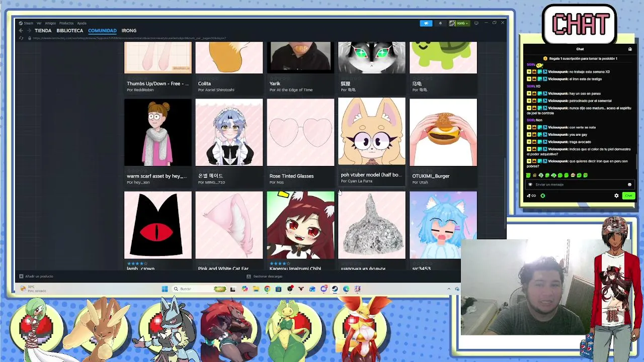Open the Steam announcements megaphone button
Viewport: 644px width, 362px height.
(426, 23)
